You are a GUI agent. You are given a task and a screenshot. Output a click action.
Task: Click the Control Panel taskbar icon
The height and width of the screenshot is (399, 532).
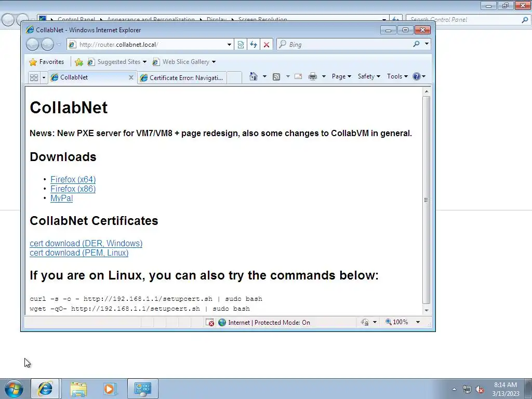tap(142, 389)
